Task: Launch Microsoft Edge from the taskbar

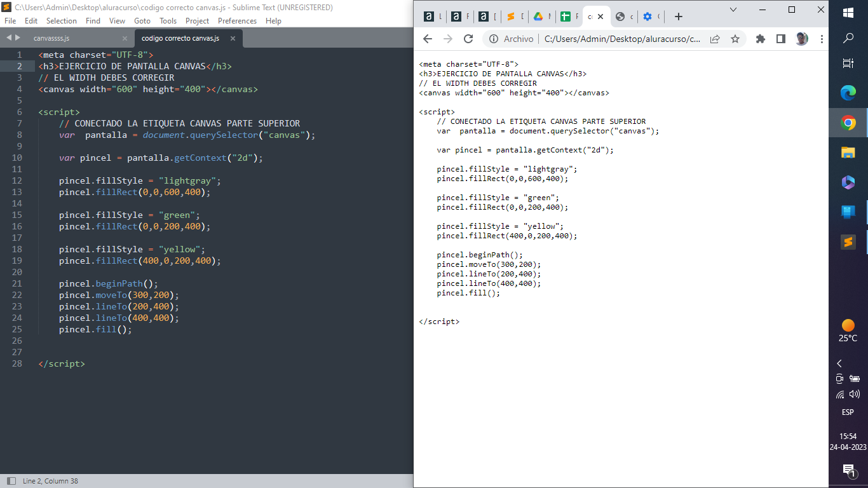Action: (x=848, y=93)
